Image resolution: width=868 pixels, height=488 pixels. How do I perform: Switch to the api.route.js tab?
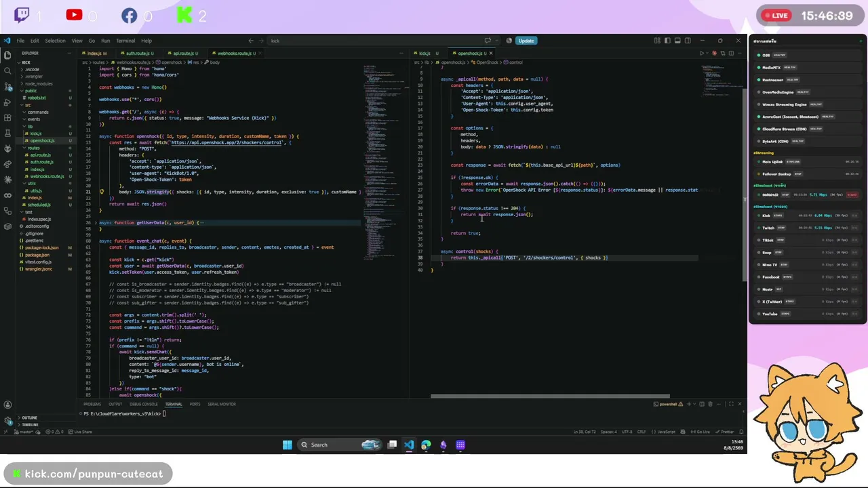click(x=184, y=53)
